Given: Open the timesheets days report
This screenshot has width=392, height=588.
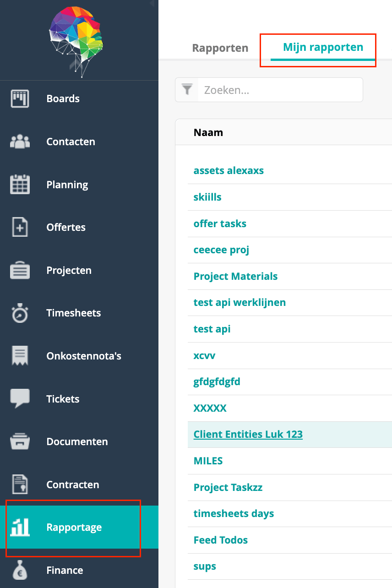Looking at the screenshot, I should (234, 514).
